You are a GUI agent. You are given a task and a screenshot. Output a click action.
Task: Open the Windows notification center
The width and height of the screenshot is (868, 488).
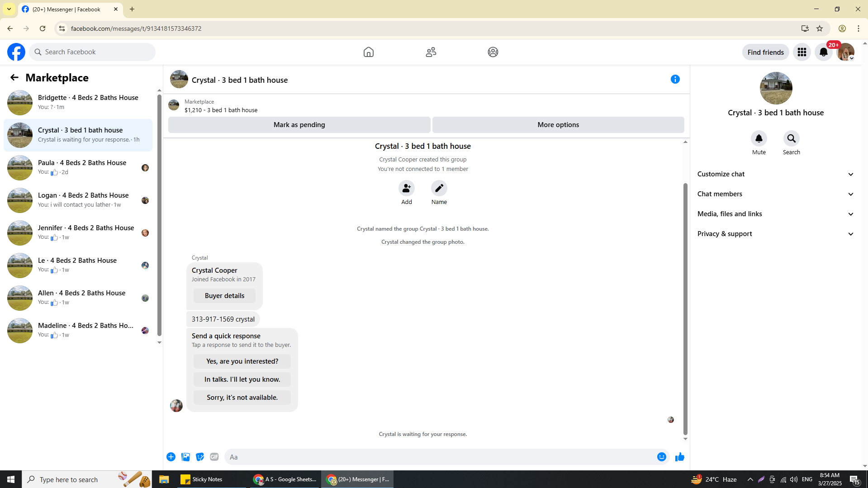[854, 479]
